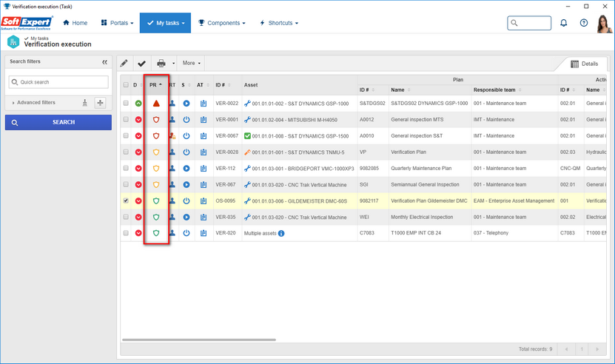
Task: Click the clear filters broom icon
Action: point(84,103)
